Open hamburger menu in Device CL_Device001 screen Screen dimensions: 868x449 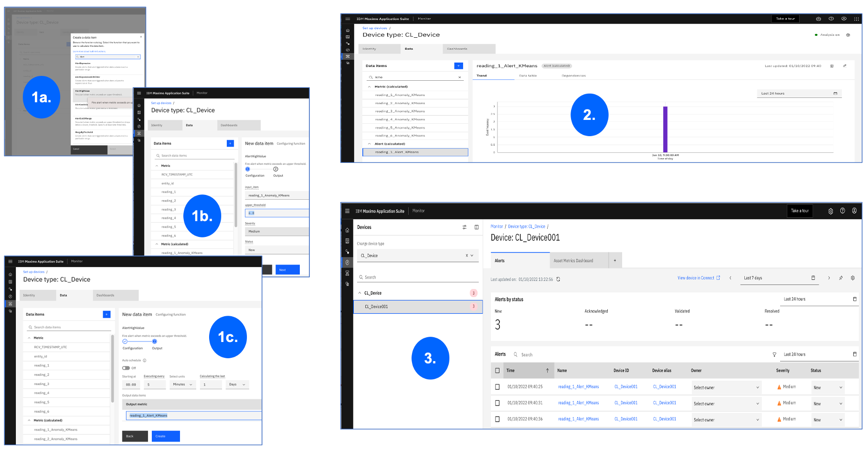coord(347,211)
